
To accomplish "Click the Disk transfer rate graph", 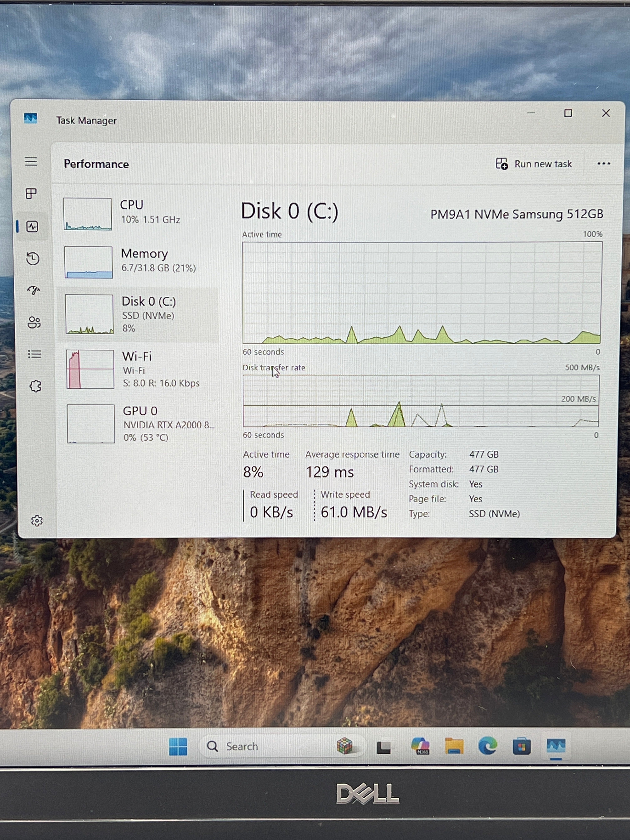I will click(x=421, y=401).
